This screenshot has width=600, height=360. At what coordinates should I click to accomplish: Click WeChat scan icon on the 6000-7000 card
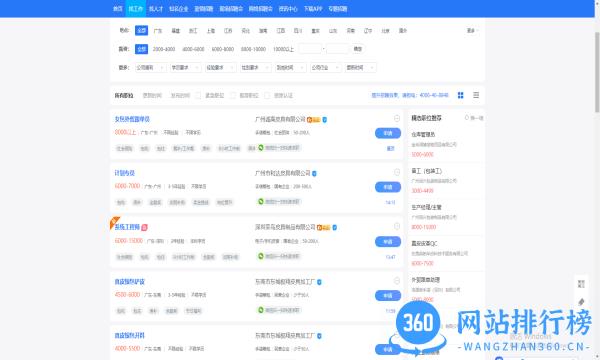tap(261, 202)
